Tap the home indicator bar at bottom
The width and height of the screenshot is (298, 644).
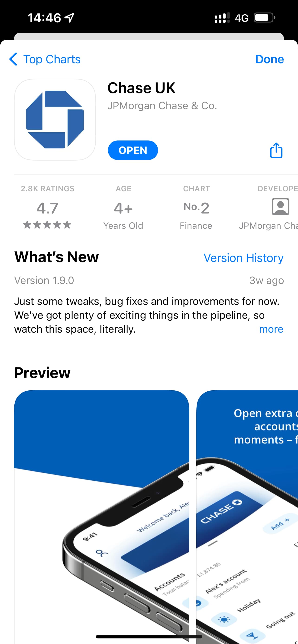(x=149, y=637)
